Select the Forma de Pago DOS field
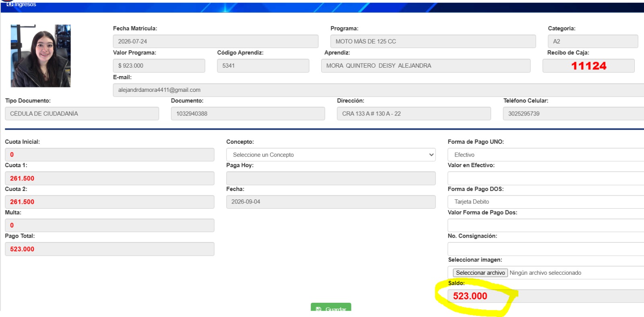This screenshot has height=317, width=644. point(546,202)
